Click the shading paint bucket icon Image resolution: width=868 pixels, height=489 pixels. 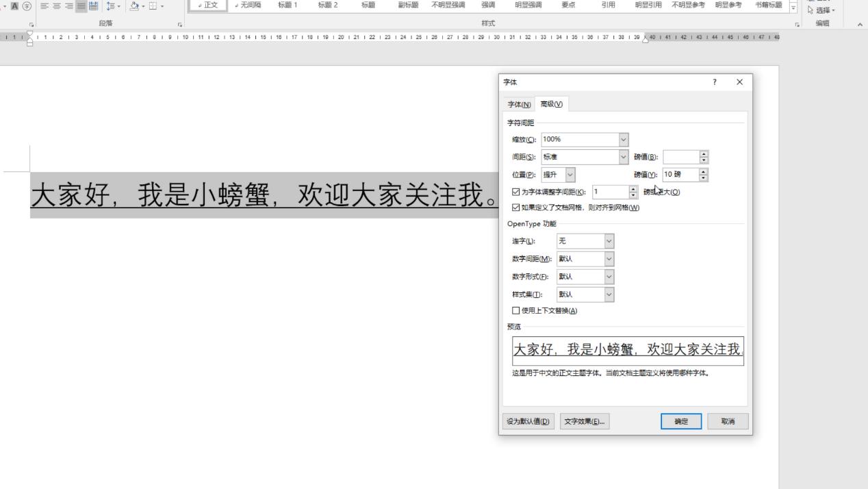pyautogui.click(x=134, y=7)
